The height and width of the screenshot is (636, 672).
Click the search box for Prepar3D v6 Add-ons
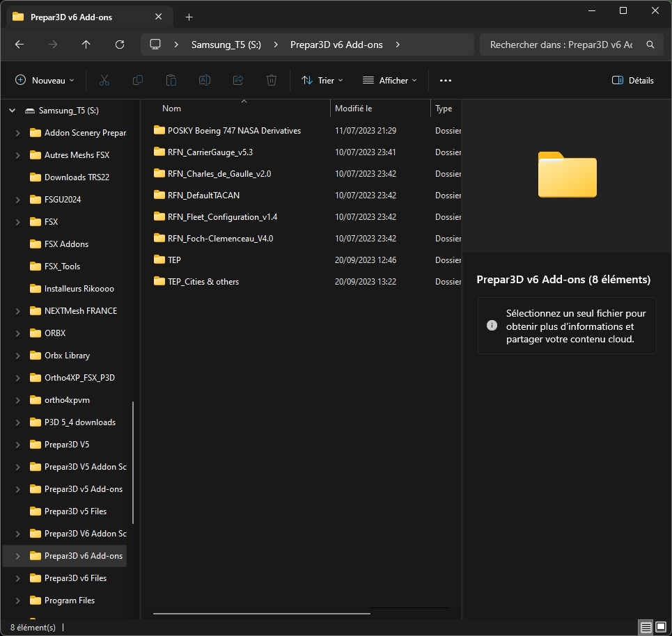coord(561,45)
